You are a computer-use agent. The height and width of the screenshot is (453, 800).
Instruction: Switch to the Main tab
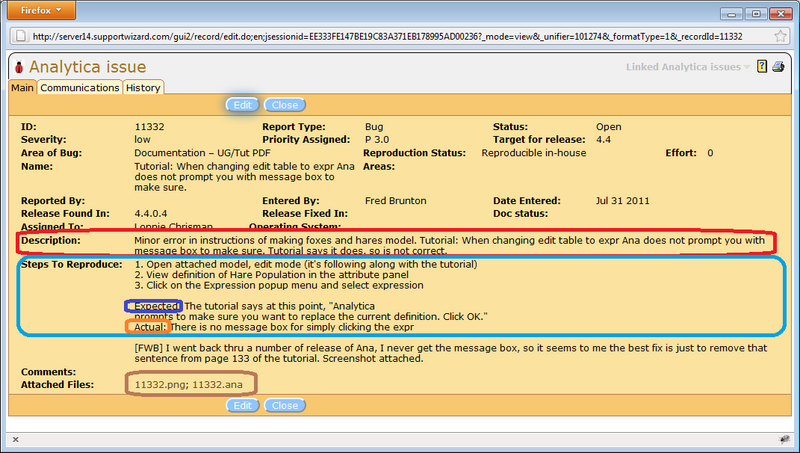pyautogui.click(x=22, y=88)
